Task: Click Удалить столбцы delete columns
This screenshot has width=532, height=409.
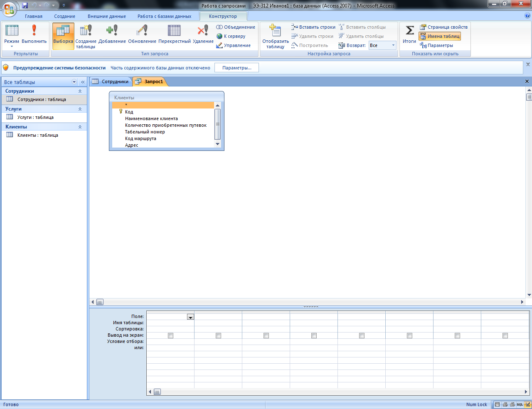Action: (x=361, y=36)
